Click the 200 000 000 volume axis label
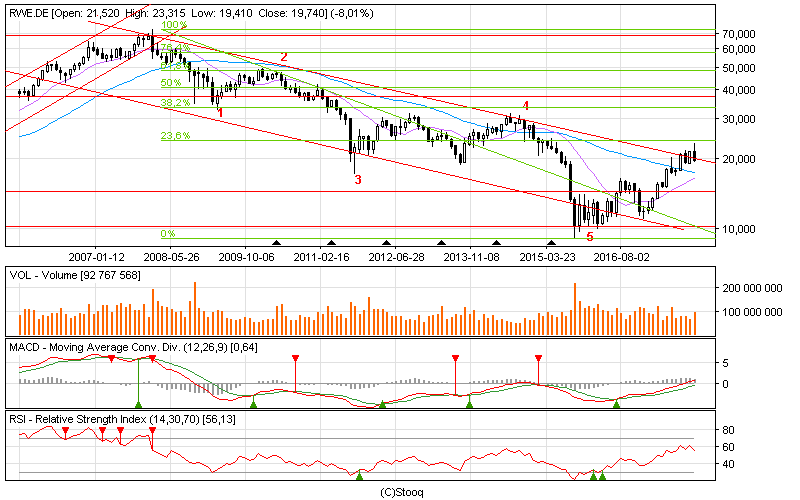This screenshot has width=800, height=500. pos(752,288)
